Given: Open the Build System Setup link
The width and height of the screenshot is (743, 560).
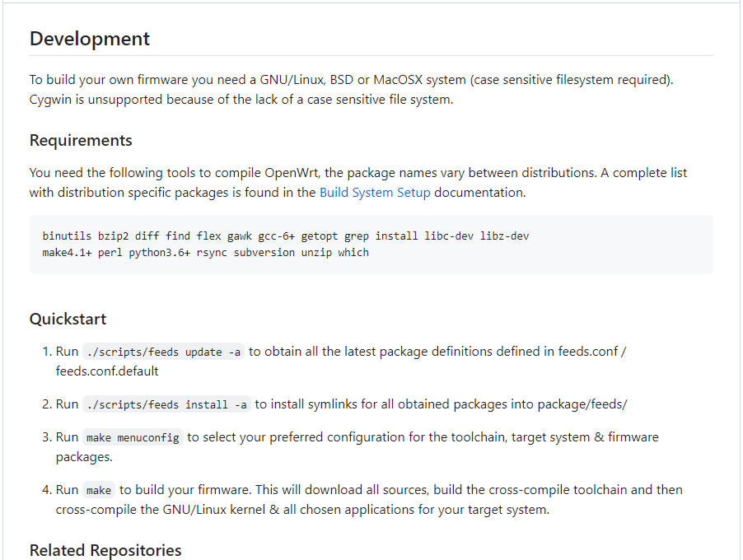Looking at the screenshot, I should tap(375, 193).
